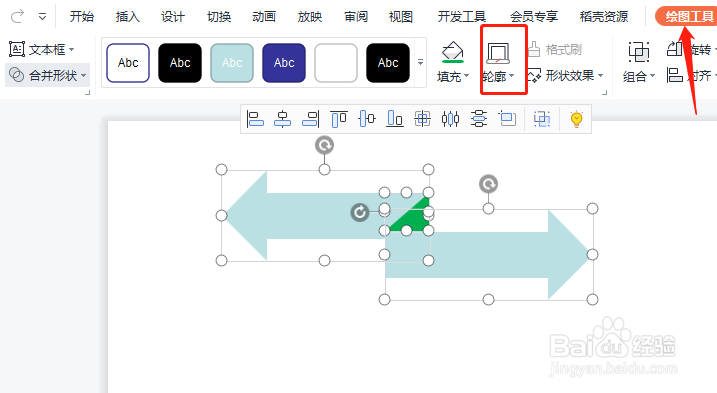The height and width of the screenshot is (393, 717).
Task: Open the 放映 tab
Action: coord(310,17)
